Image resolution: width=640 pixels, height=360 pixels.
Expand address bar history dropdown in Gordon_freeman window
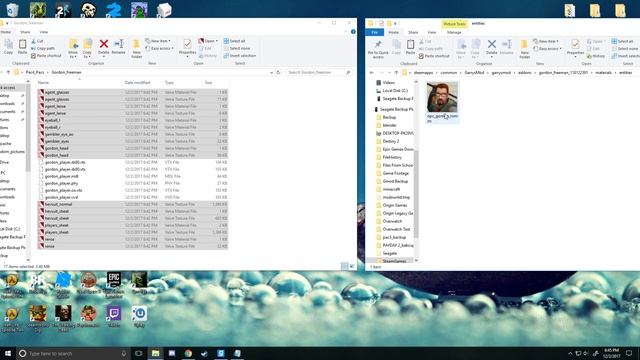[x=271, y=72]
